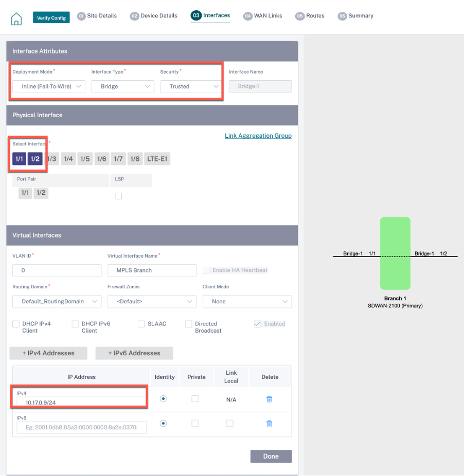Delete the IPv4 address row
Screen dimensions: 464x476
pyautogui.click(x=269, y=399)
